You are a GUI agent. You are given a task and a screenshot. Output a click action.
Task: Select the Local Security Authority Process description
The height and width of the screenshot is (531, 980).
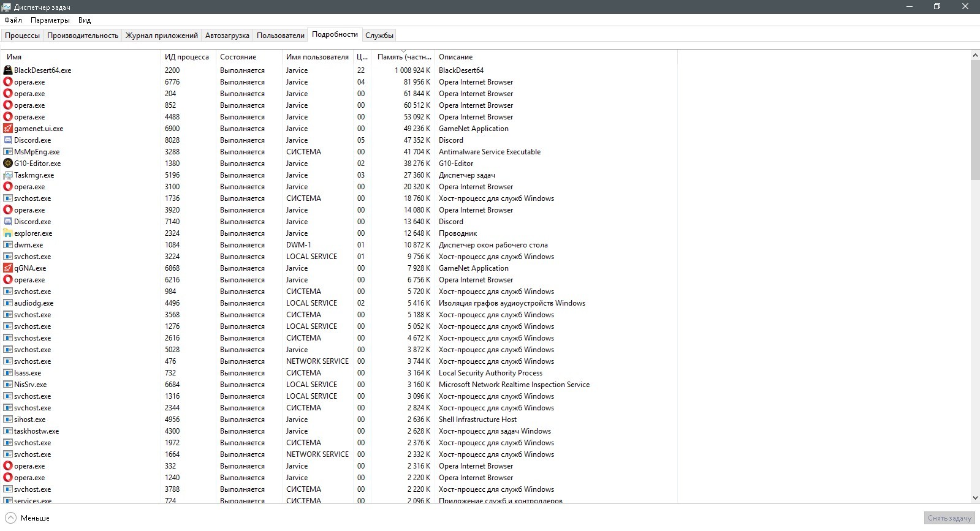[x=490, y=373]
